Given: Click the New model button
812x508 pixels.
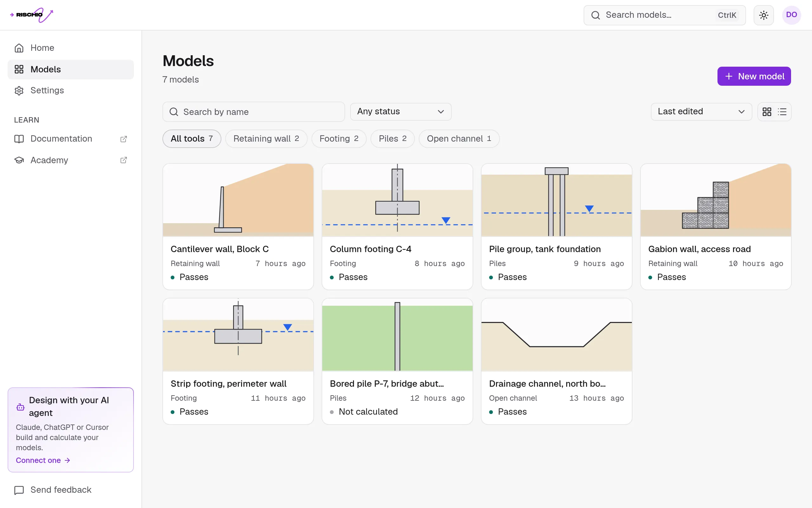Looking at the screenshot, I should coord(754,76).
